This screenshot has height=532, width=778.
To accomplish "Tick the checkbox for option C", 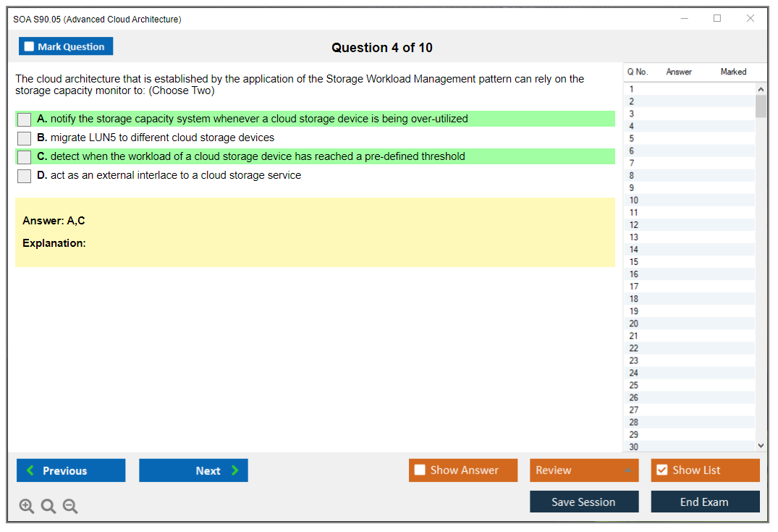I will click(25, 157).
